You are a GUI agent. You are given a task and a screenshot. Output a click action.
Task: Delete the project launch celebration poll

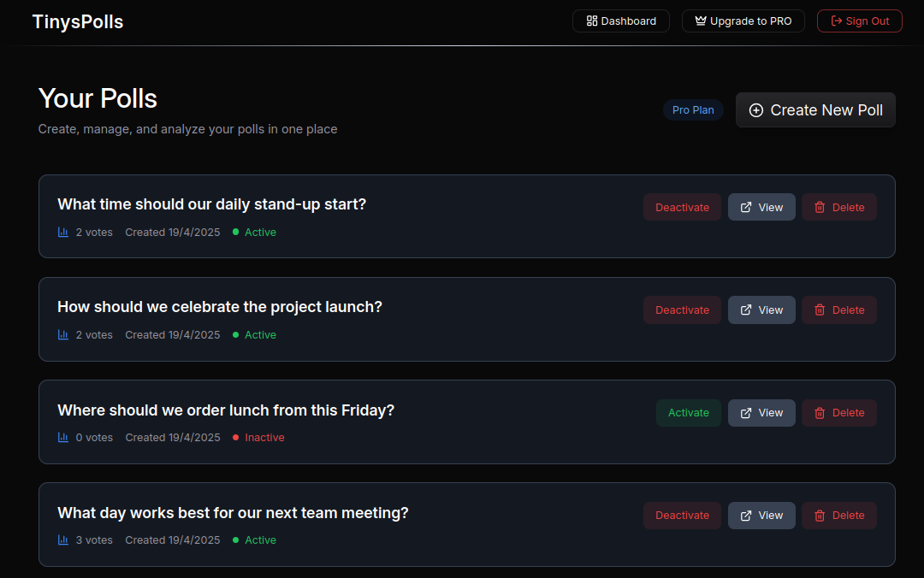click(x=838, y=310)
